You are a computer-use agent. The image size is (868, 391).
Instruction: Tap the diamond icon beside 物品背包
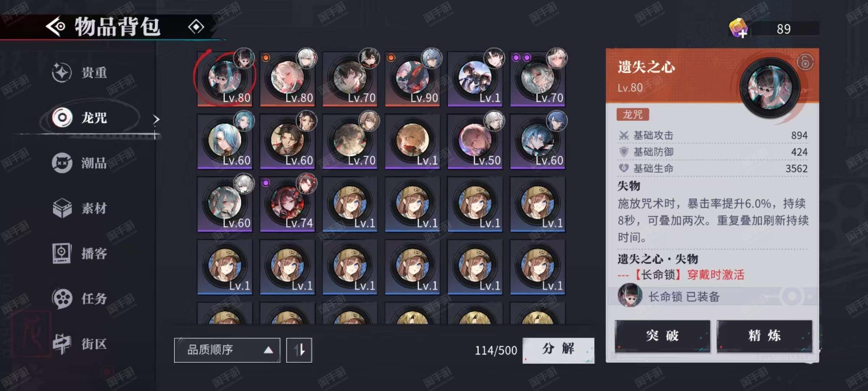(196, 27)
